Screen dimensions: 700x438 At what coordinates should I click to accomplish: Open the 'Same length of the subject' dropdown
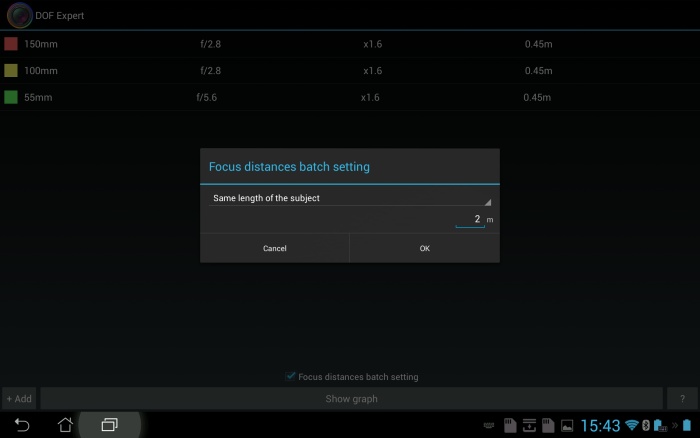[x=349, y=198]
